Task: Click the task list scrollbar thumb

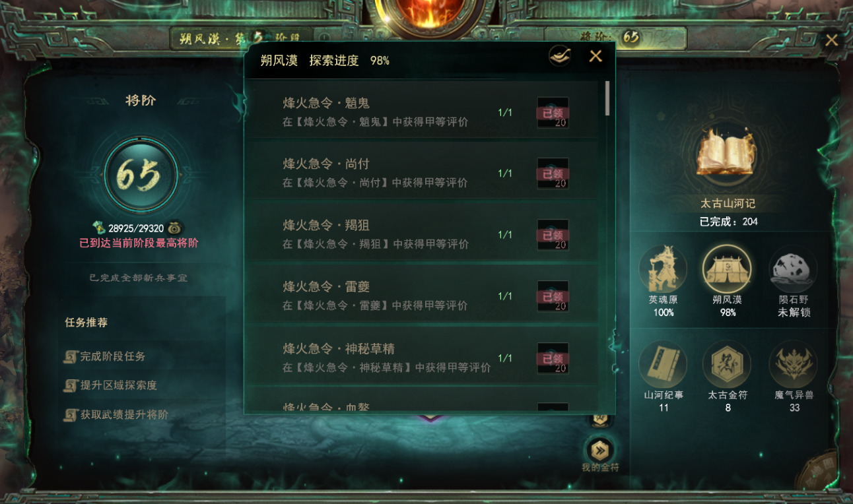Action: point(607,99)
